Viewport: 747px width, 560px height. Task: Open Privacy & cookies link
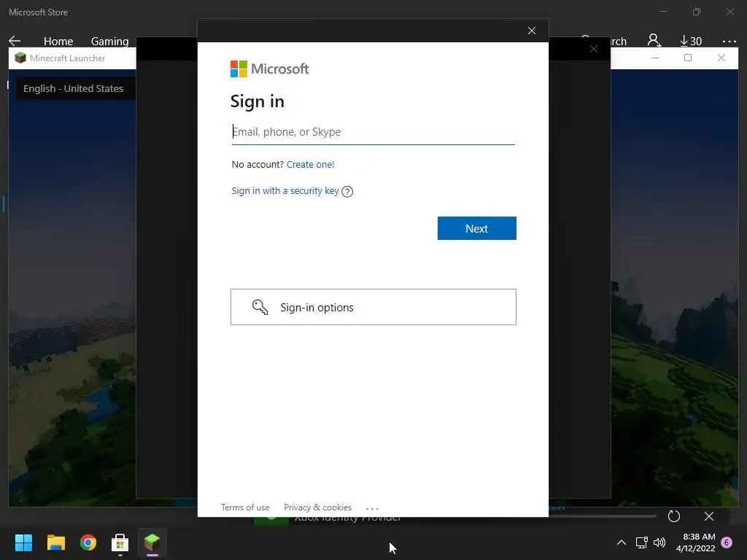(317, 507)
